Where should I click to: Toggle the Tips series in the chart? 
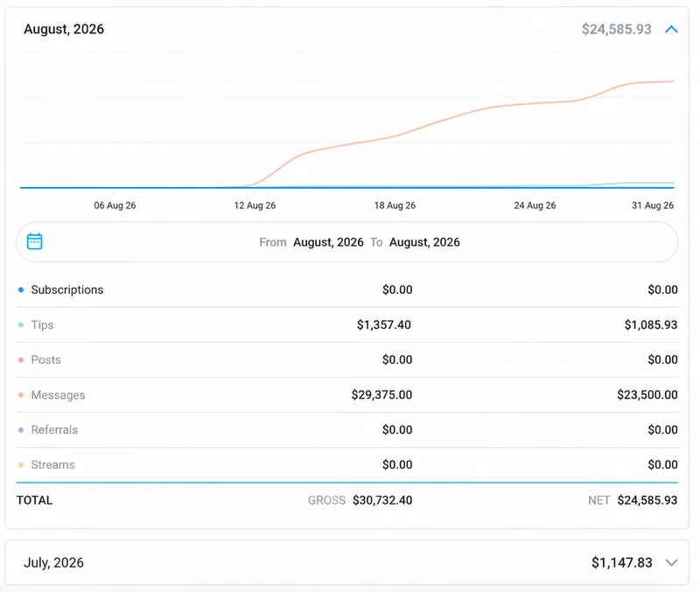(42, 324)
